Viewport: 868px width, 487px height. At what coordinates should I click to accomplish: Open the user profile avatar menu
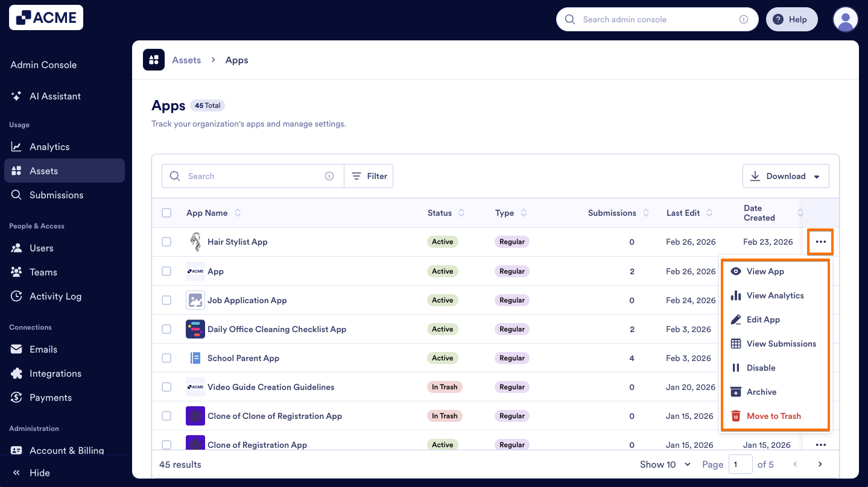pos(844,19)
